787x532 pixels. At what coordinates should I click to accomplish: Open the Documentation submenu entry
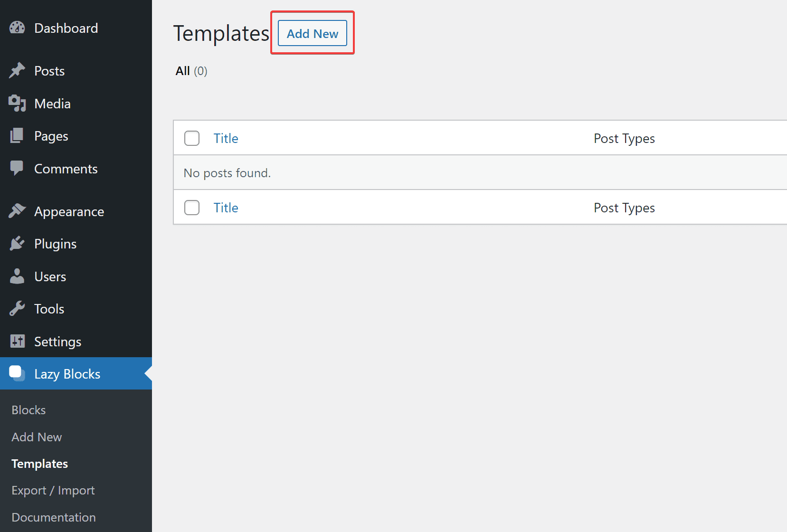[53, 517]
